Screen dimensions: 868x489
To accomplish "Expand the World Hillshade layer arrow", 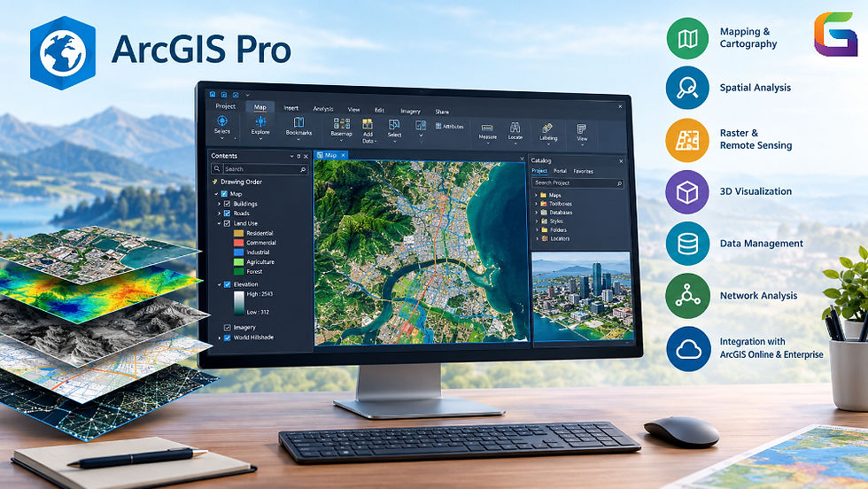I will point(220,338).
